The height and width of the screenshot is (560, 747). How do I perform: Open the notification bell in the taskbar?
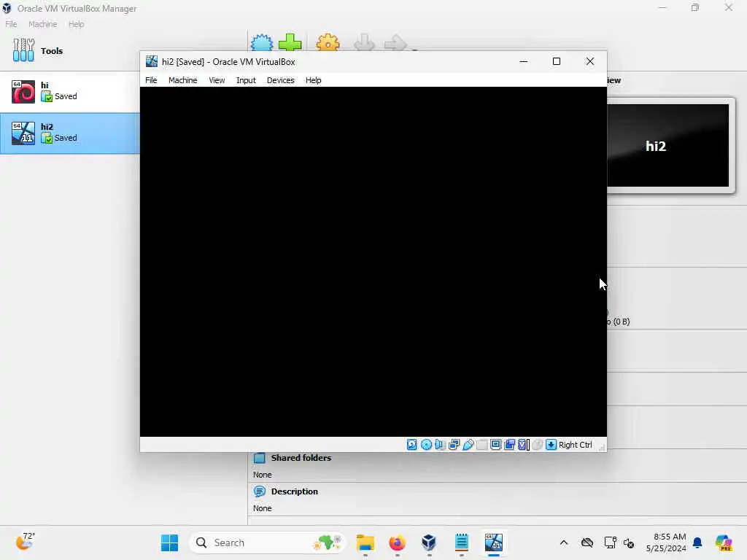pyautogui.click(x=697, y=542)
